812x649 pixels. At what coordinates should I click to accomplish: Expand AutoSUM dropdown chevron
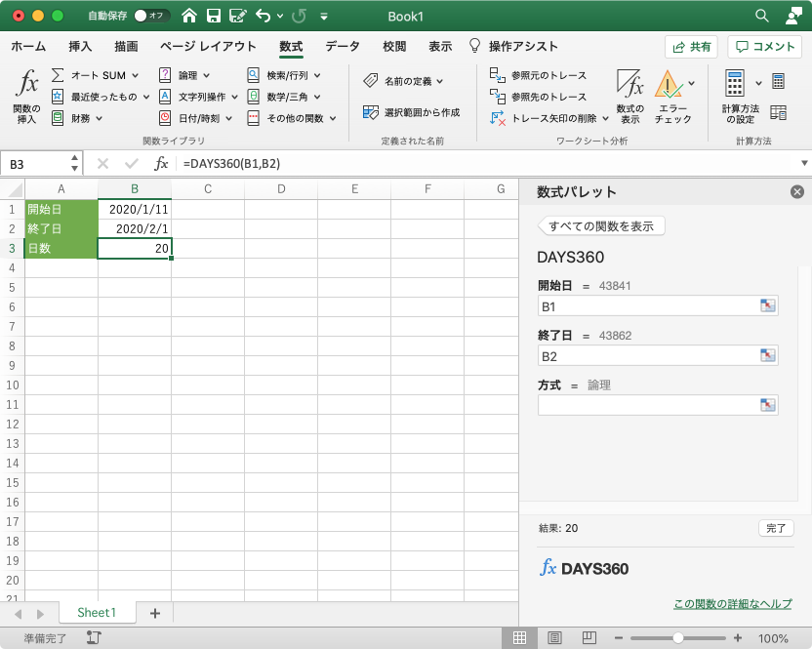(135, 75)
